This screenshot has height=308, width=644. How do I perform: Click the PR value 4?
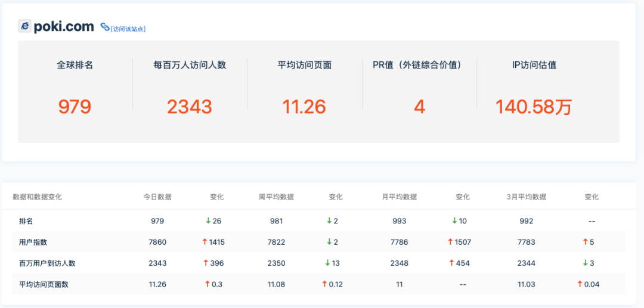(x=419, y=107)
